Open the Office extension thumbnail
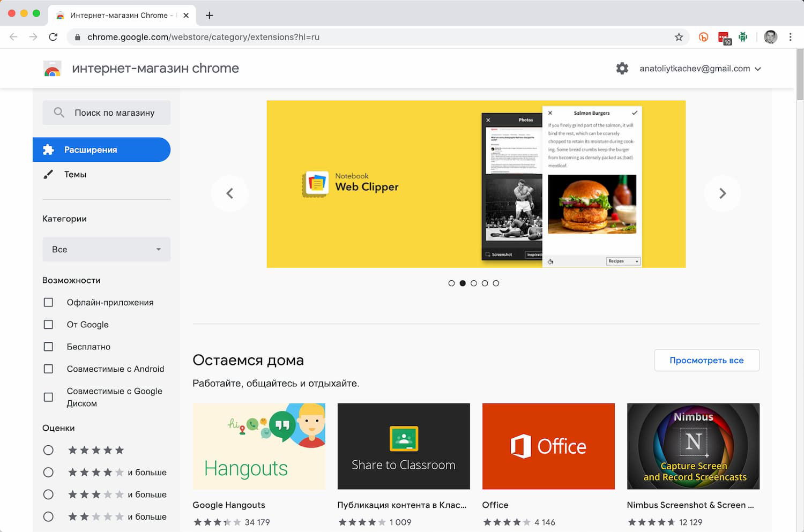 (x=548, y=446)
